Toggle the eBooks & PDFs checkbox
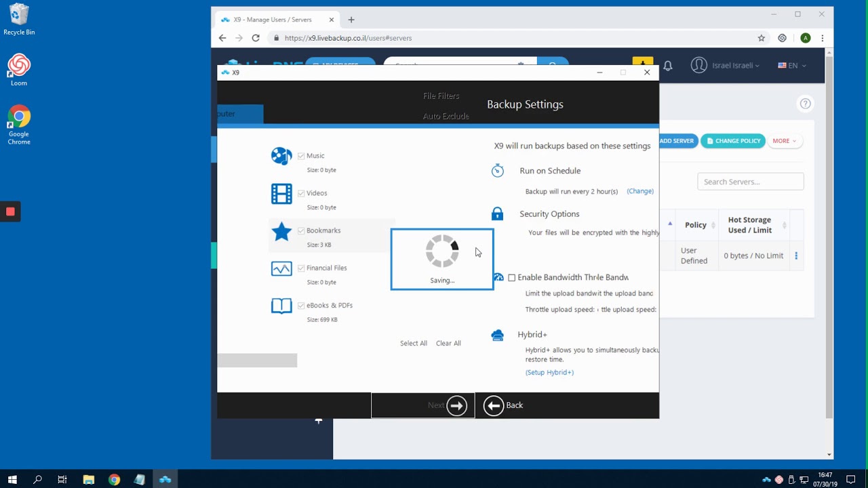 [x=301, y=305]
